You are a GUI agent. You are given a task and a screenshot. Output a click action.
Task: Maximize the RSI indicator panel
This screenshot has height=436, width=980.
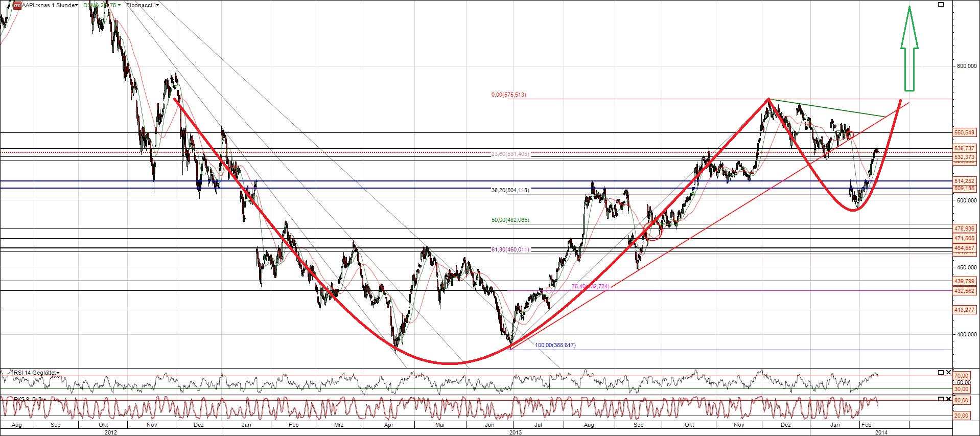941,373
